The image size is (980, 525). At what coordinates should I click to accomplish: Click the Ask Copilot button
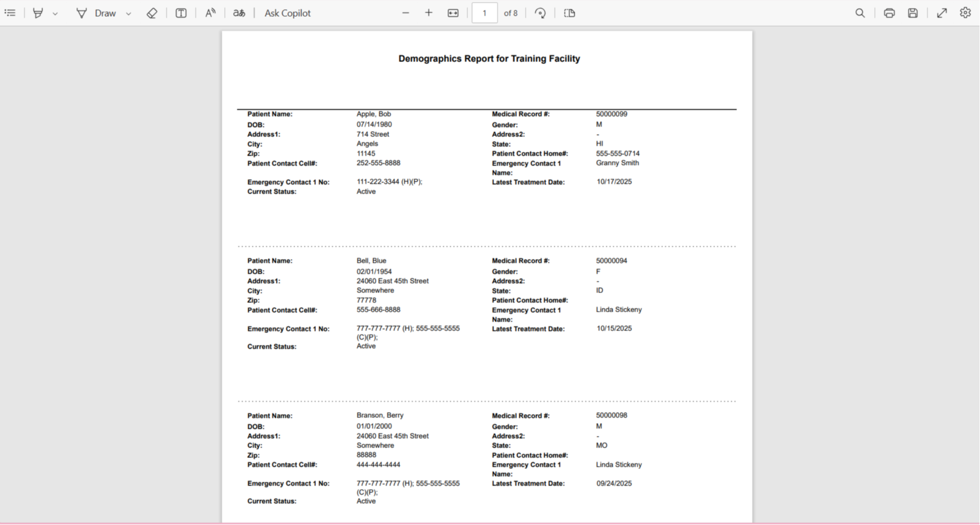(x=287, y=13)
